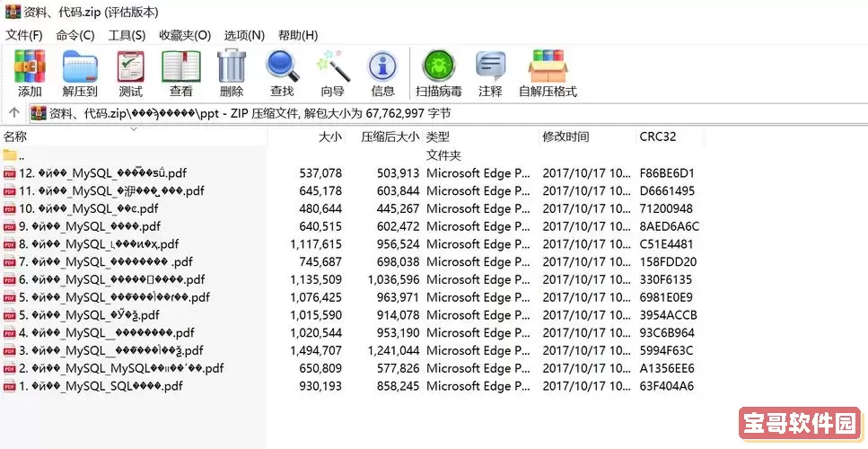Click the Add (添加) toolbar icon
Screen dimensions: 868x449
coord(30,73)
